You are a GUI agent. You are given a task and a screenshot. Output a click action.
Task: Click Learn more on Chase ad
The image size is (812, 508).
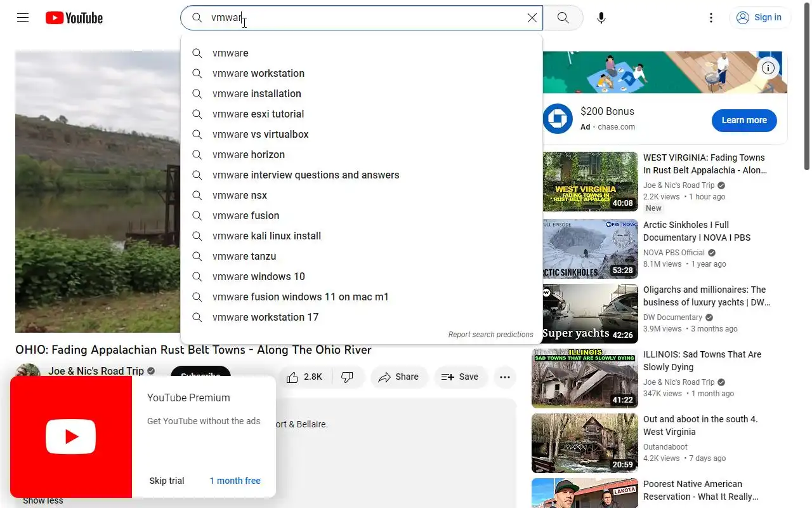point(744,120)
